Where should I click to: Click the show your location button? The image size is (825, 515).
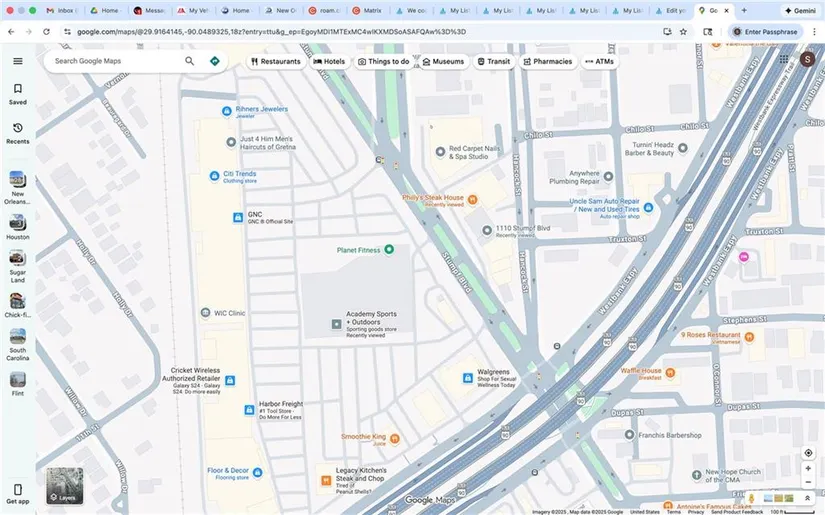pyautogui.click(x=808, y=453)
